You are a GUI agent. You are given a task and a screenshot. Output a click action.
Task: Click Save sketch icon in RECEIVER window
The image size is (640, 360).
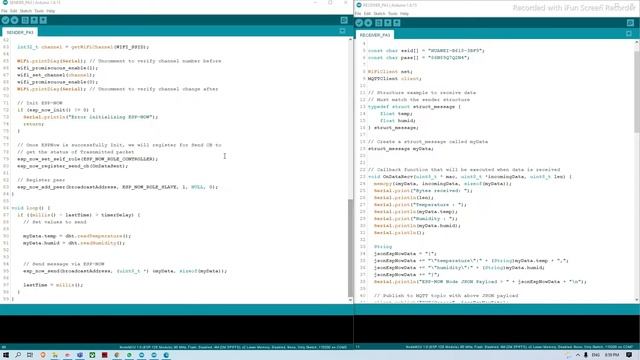point(397,23)
